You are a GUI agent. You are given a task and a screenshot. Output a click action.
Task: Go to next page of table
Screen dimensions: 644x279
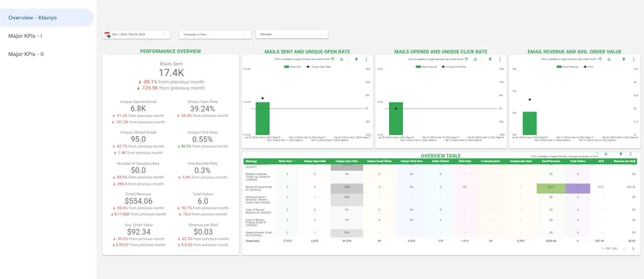(x=633, y=249)
